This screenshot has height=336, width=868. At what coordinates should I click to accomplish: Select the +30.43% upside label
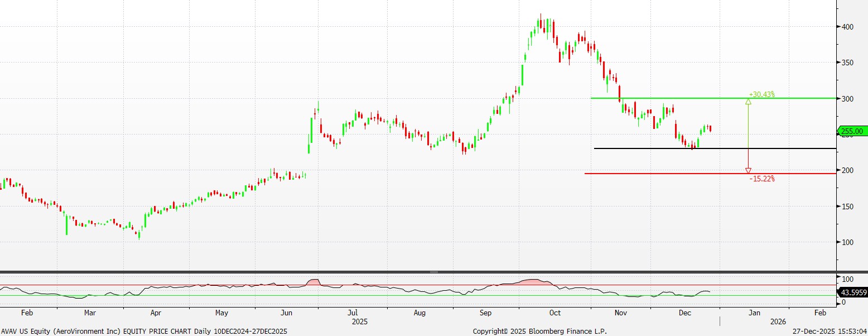point(762,94)
